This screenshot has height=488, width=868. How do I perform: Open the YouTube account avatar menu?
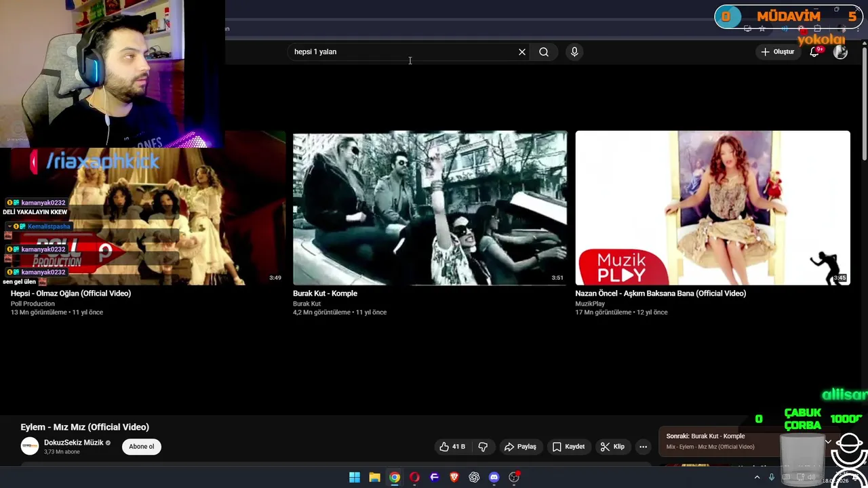(x=841, y=52)
